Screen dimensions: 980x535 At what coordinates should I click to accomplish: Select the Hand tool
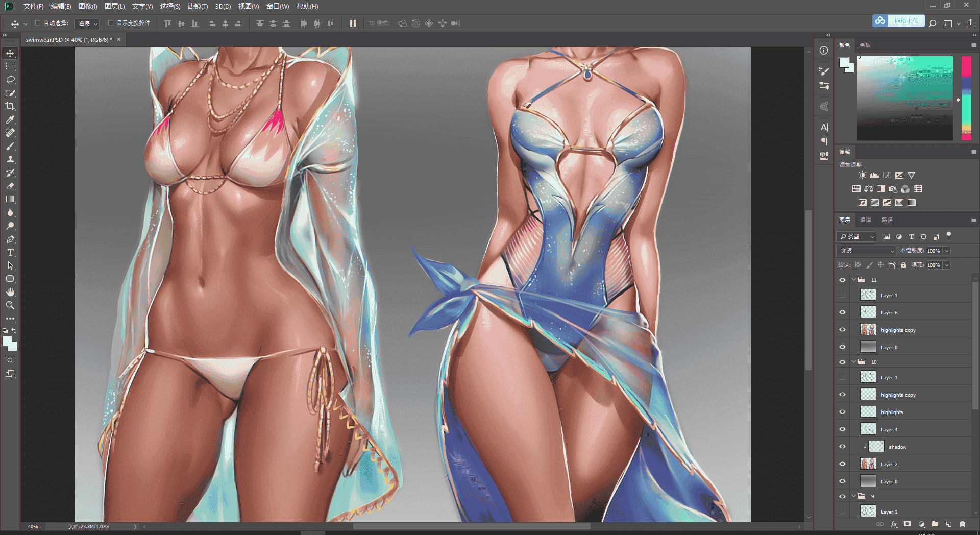click(x=10, y=292)
